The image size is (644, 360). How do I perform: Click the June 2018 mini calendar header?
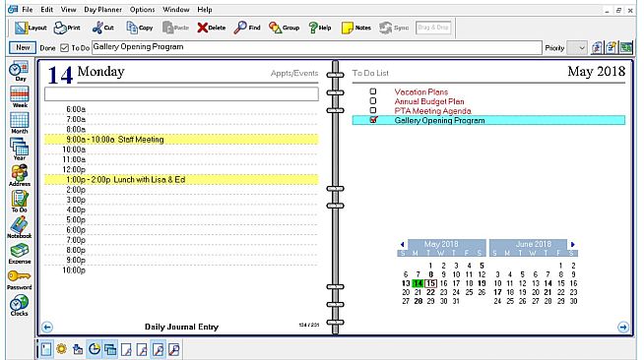click(534, 244)
